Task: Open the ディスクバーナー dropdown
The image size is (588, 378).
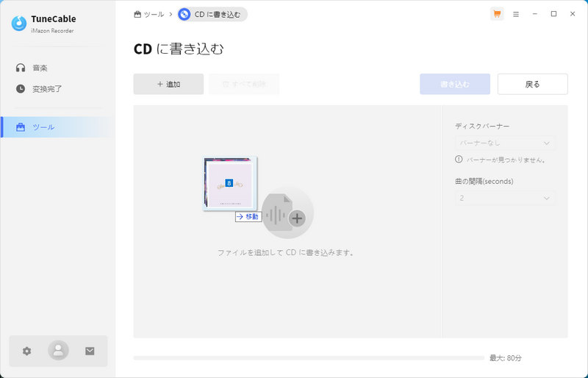Action: tap(505, 143)
